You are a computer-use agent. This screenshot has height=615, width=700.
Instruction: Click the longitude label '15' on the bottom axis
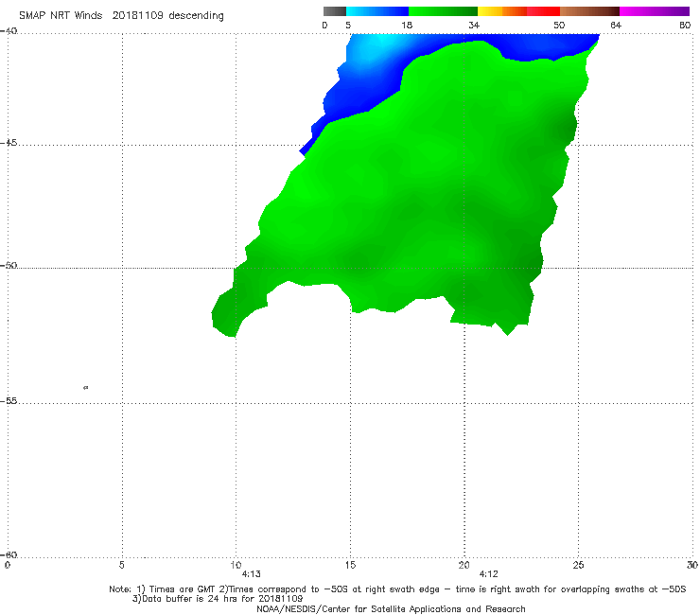tap(350, 565)
